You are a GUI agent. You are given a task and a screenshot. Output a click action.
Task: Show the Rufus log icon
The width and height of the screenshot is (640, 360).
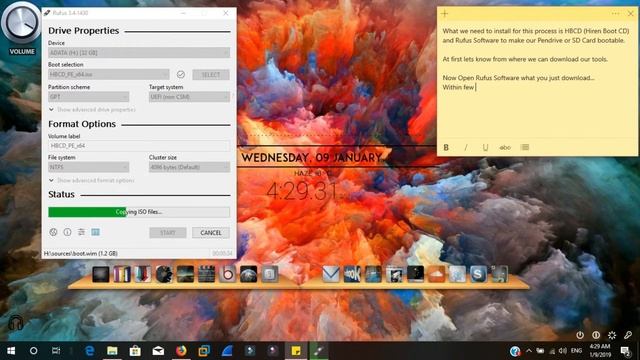coord(96,232)
